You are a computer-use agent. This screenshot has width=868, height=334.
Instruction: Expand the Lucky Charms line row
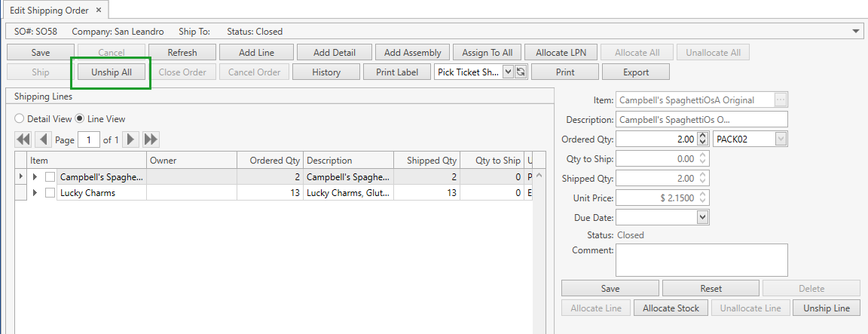coord(35,193)
